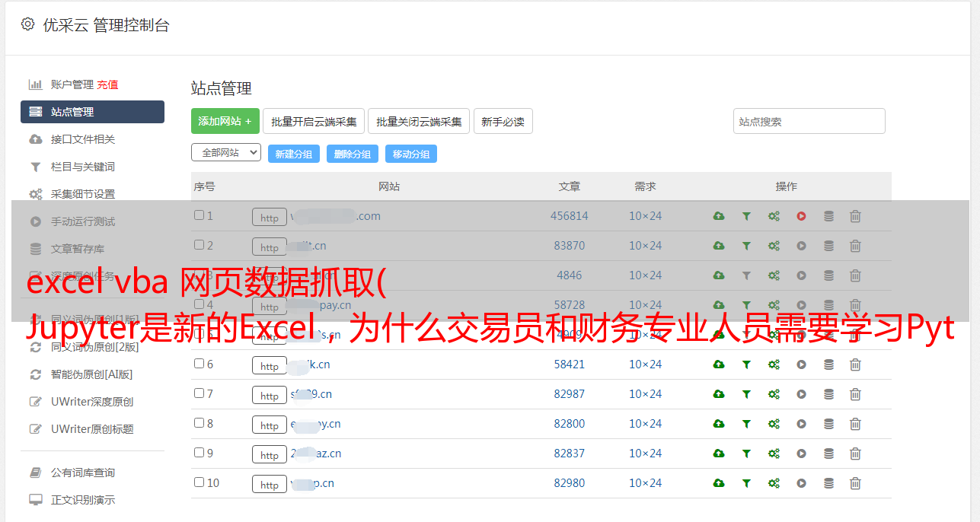The image size is (980, 522).
Task: Delete site 2 with its trash icon
Action: point(855,246)
